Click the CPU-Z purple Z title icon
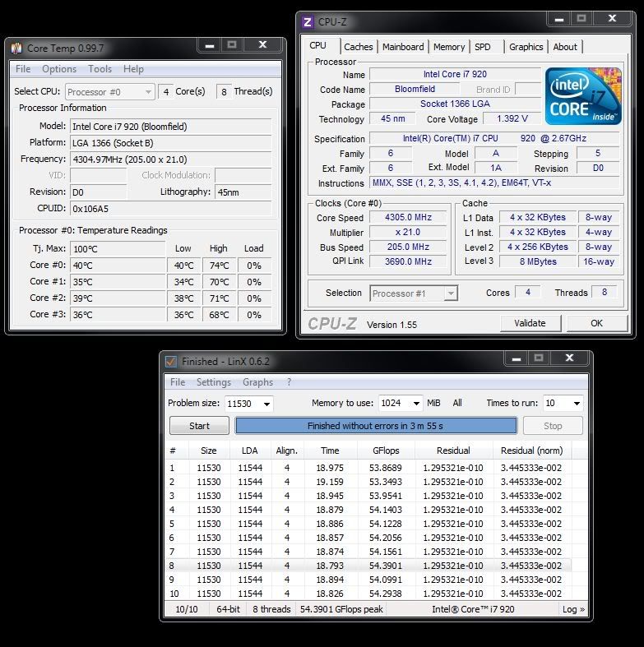The width and height of the screenshot is (644, 647). 308,22
